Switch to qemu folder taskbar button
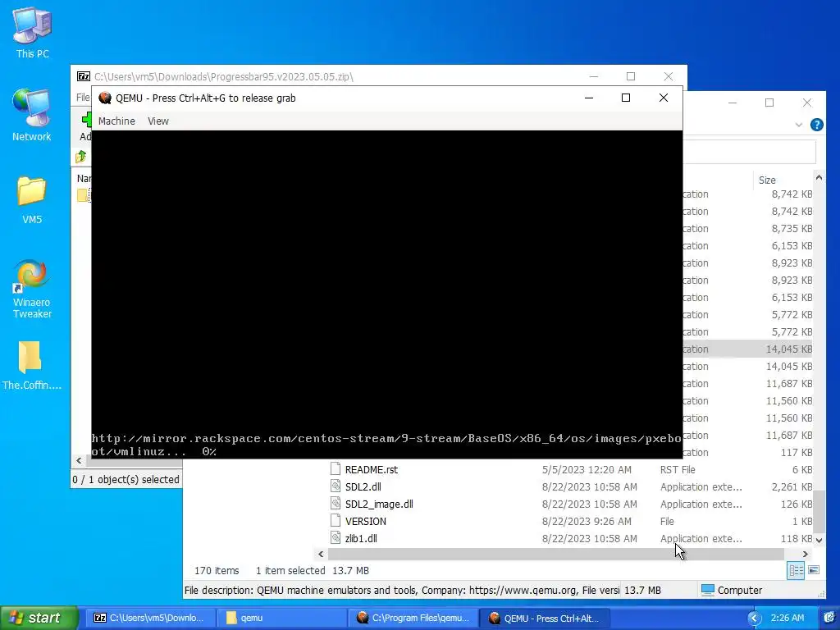 [282, 619]
